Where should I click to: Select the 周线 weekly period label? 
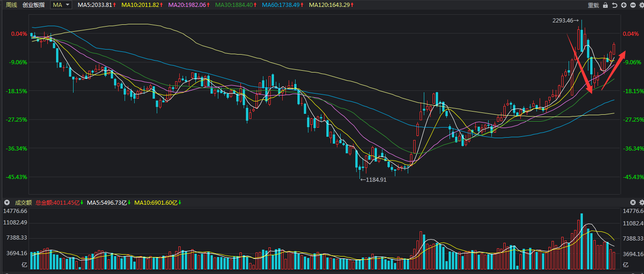pyautogui.click(x=11, y=5)
